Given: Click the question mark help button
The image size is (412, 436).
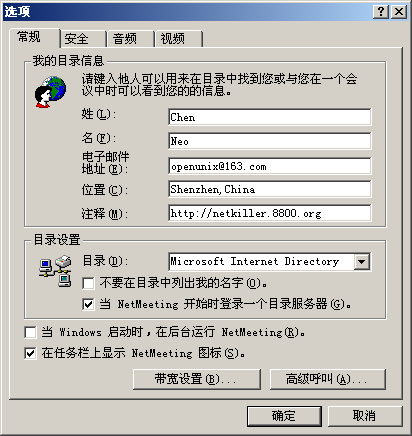Looking at the screenshot, I should [381, 12].
